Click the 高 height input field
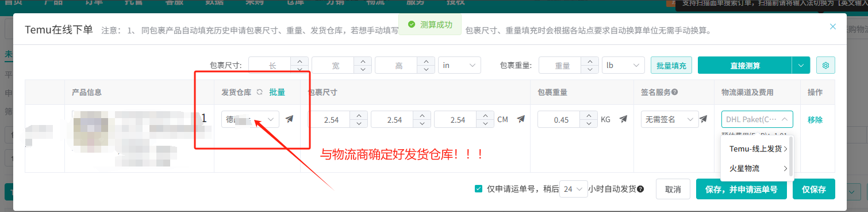Viewport: 868px width, 212px height. pos(396,66)
